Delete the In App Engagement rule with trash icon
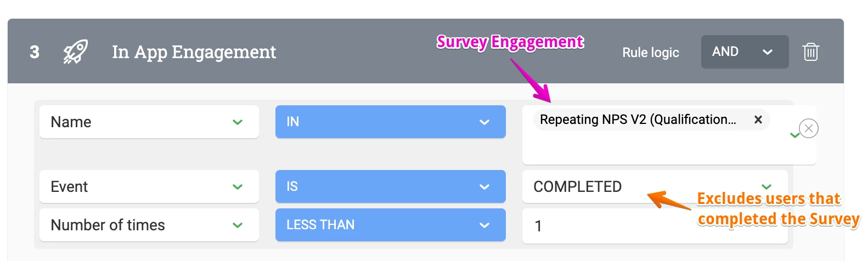 coord(810,52)
